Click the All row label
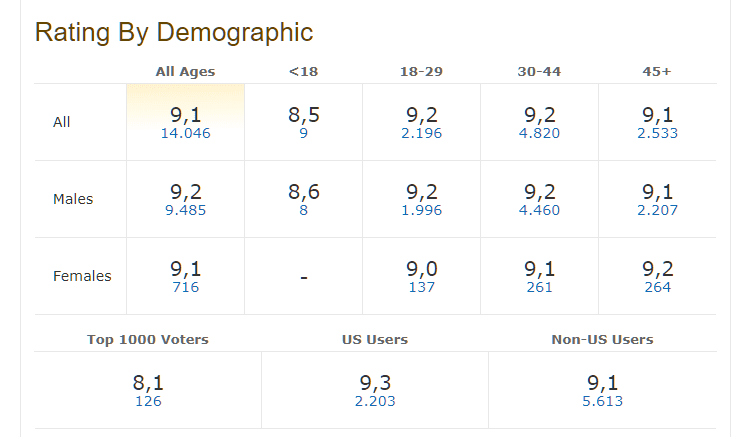747x437 pixels. pos(62,122)
